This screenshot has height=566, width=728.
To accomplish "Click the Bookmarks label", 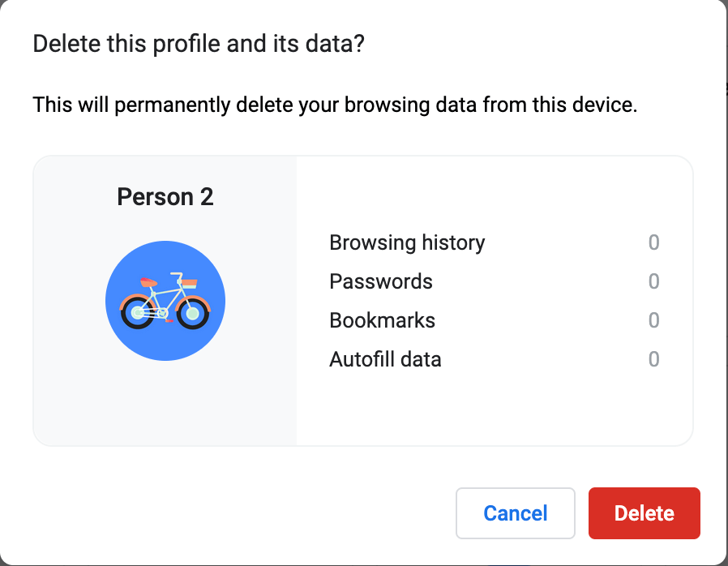I will (382, 320).
